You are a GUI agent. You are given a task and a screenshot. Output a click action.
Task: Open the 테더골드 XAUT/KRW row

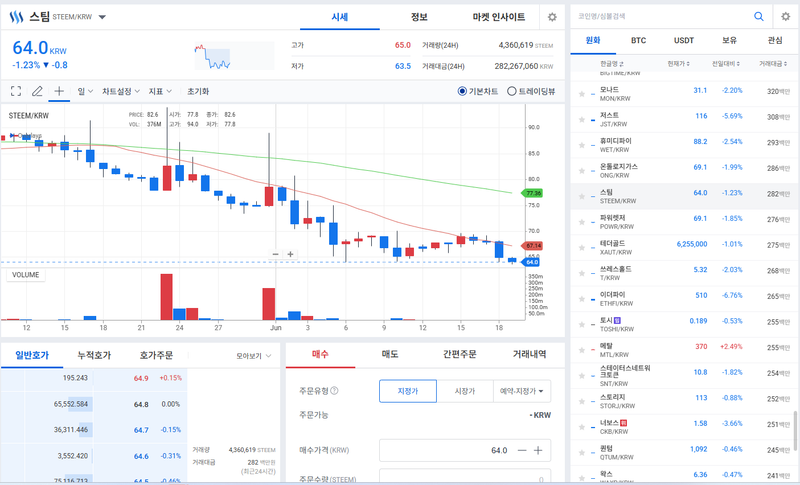tap(684, 248)
